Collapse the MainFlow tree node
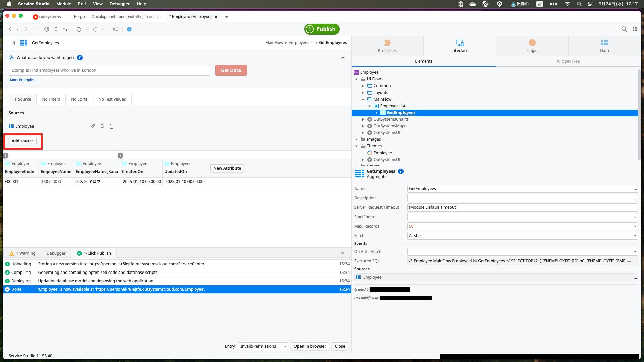 coord(363,99)
